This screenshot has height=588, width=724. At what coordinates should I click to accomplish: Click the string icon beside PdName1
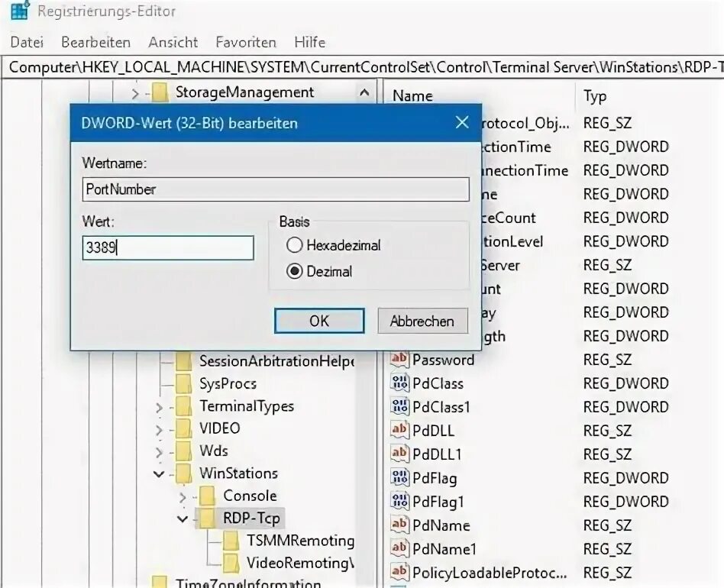(x=399, y=549)
